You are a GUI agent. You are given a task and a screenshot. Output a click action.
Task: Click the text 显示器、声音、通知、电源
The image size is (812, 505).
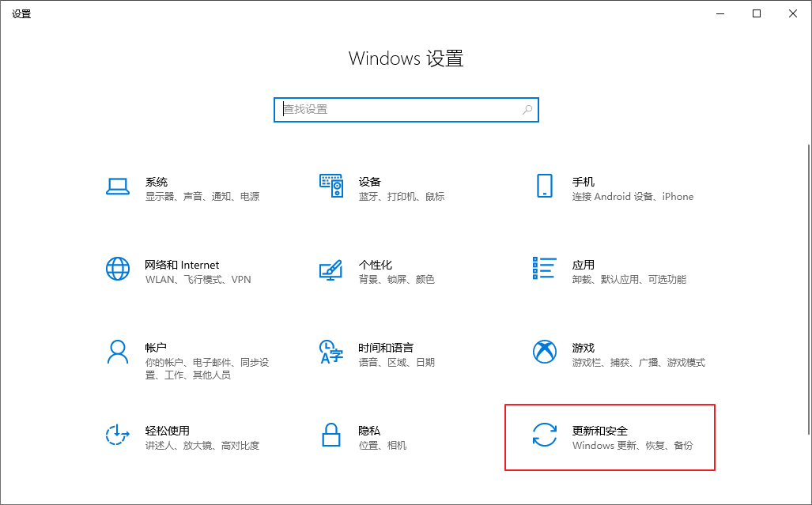pos(202,197)
